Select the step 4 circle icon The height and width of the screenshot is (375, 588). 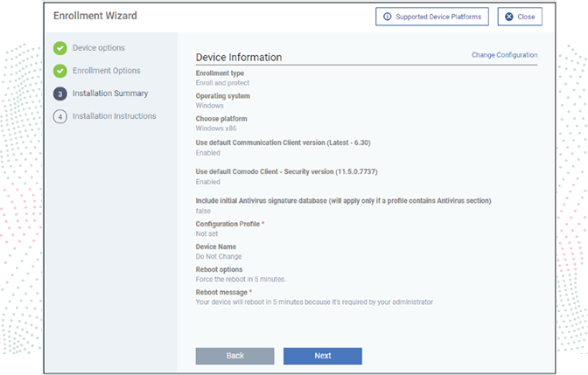59,116
